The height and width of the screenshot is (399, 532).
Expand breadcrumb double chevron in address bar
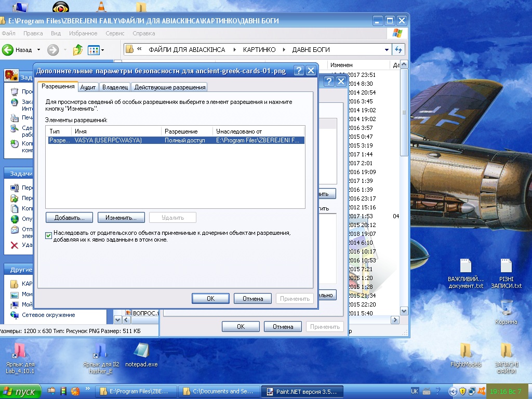139,49
